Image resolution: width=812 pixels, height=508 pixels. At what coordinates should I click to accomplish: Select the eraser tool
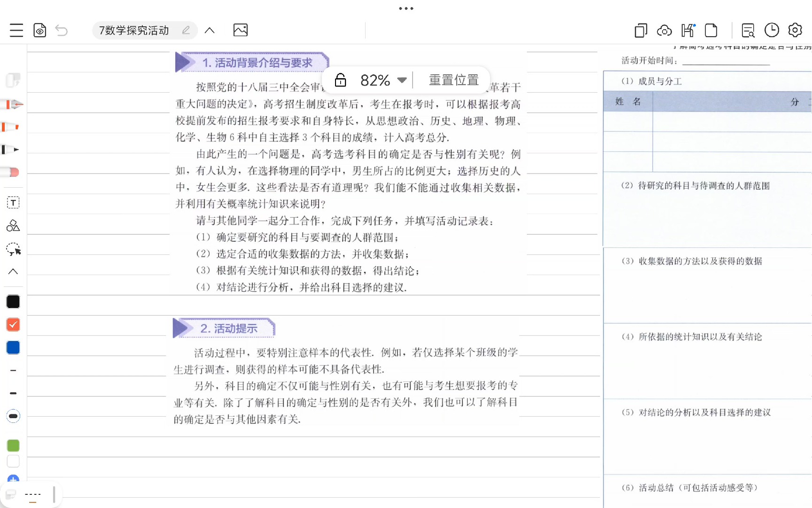pyautogui.click(x=10, y=172)
